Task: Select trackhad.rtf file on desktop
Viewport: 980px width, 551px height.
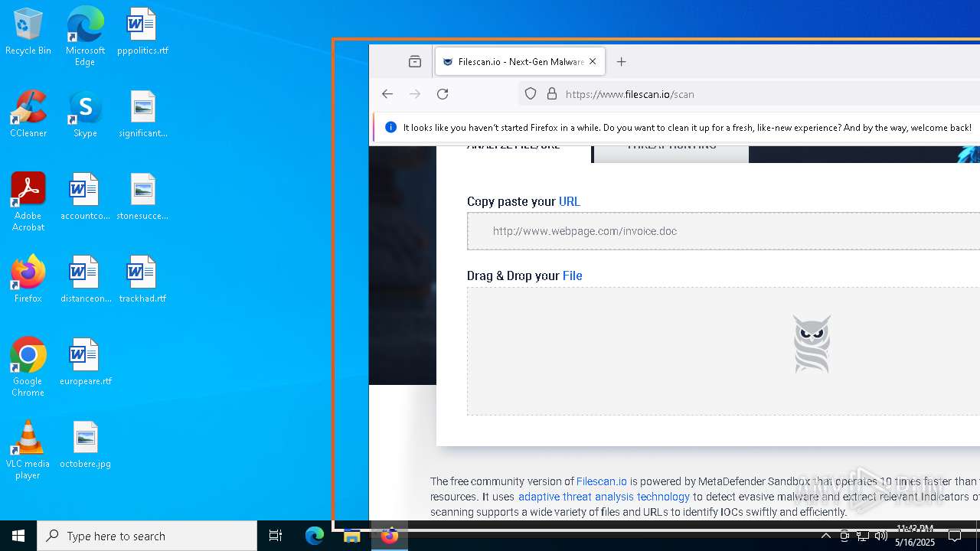Action: coord(142,280)
